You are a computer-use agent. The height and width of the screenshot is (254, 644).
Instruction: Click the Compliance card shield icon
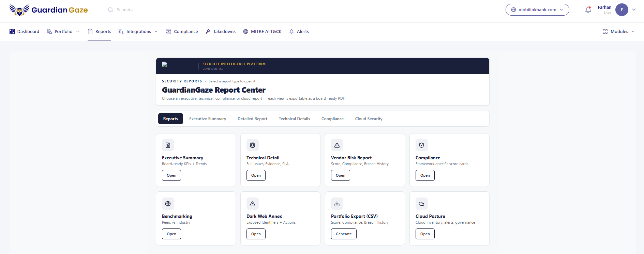pyautogui.click(x=422, y=145)
